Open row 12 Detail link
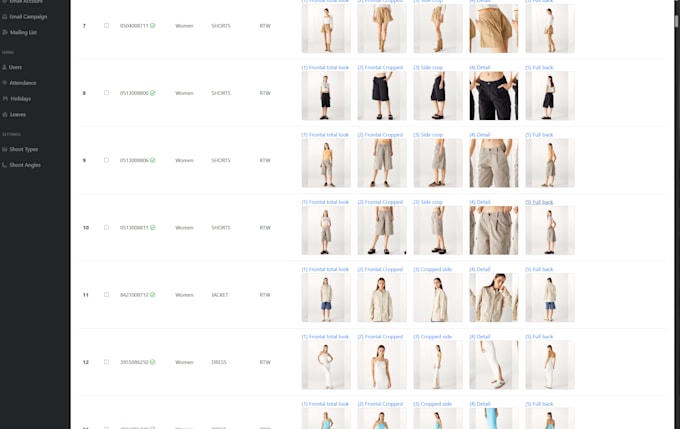The height and width of the screenshot is (429, 680). tap(480, 337)
